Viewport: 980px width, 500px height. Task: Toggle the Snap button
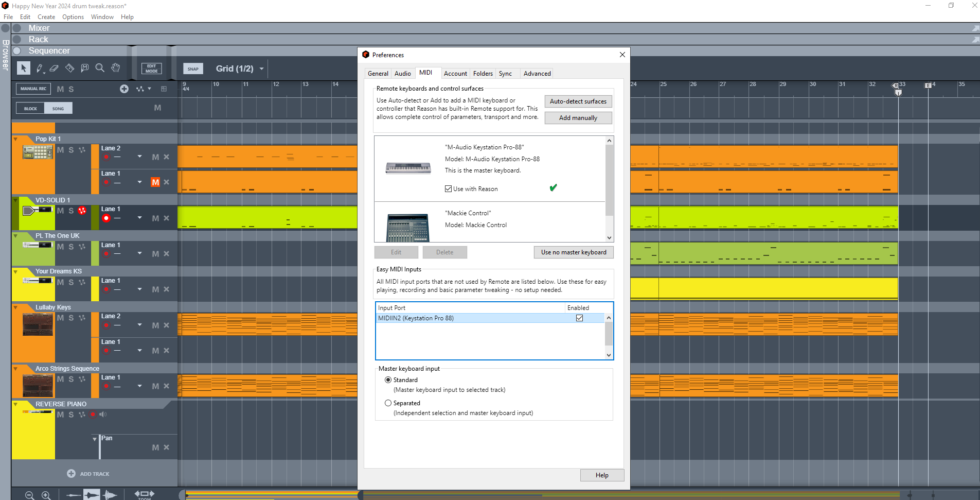193,68
